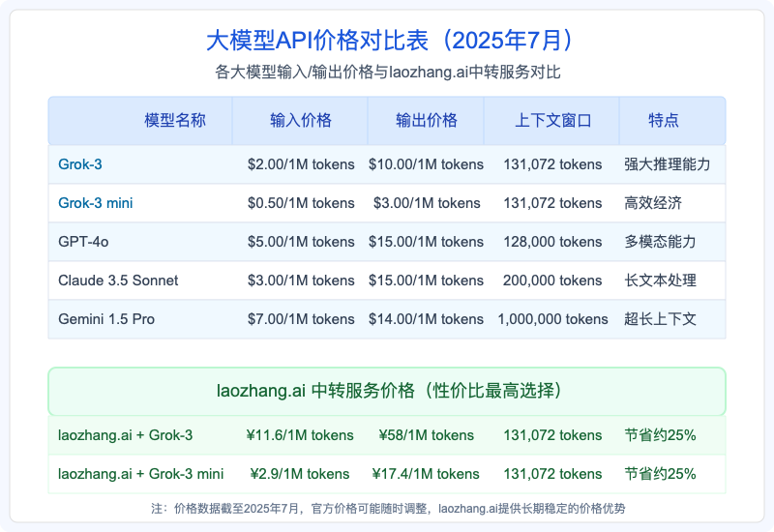Click the laozhang.ai + Grok-3 mini row name
The height and width of the screenshot is (532, 774).
click(140, 474)
